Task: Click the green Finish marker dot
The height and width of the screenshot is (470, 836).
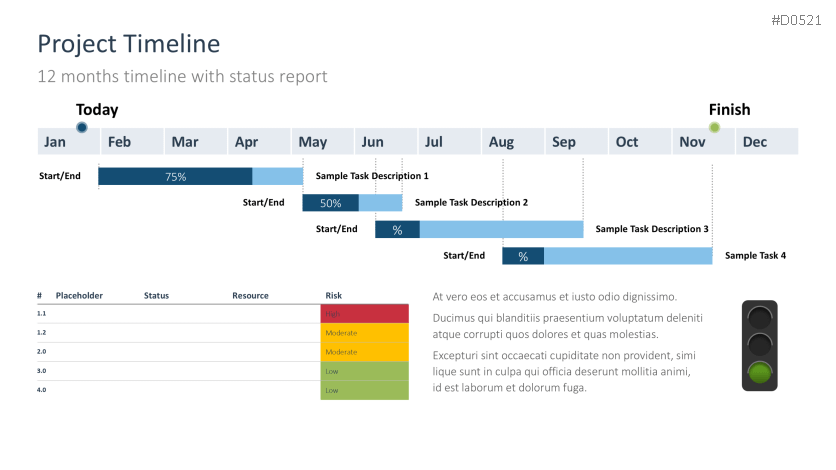Action: 714,127
